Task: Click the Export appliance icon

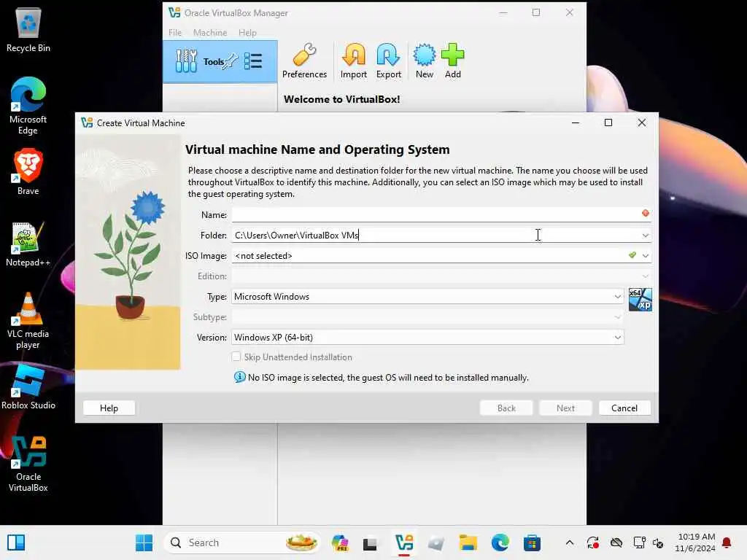Action: click(x=388, y=55)
